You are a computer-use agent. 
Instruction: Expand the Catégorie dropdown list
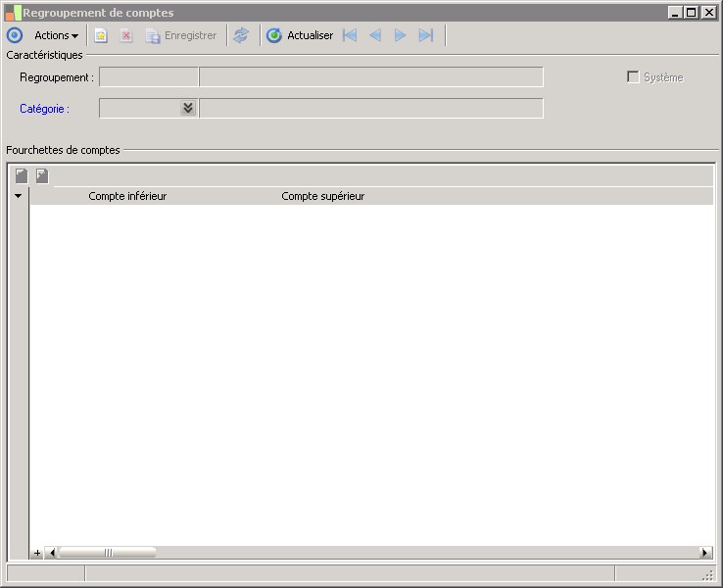pyautogui.click(x=188, y=109)
